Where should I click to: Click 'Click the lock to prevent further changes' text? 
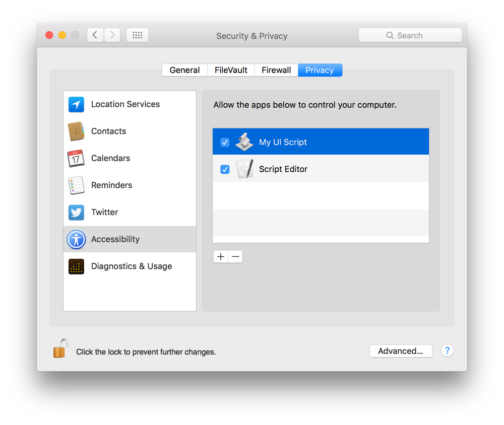click(146, 352)
